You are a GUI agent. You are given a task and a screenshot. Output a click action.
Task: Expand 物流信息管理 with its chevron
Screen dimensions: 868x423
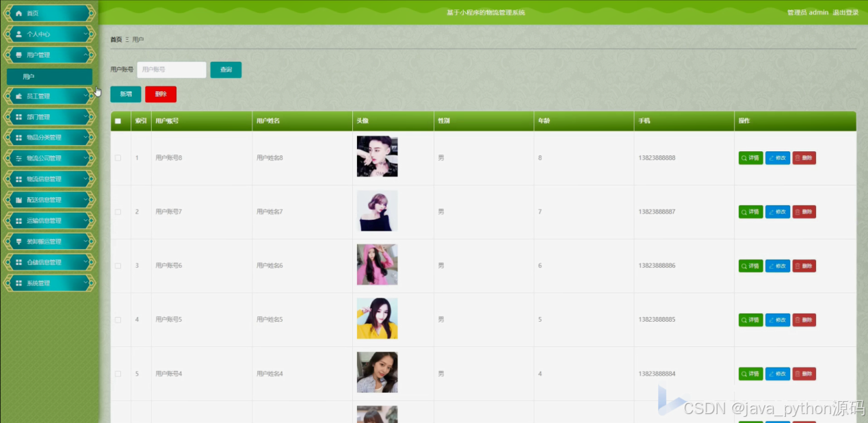pos(86,179)
